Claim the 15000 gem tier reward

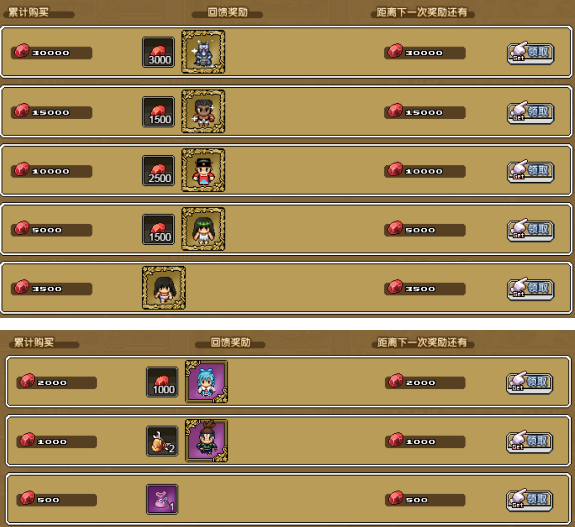point(530,113)
